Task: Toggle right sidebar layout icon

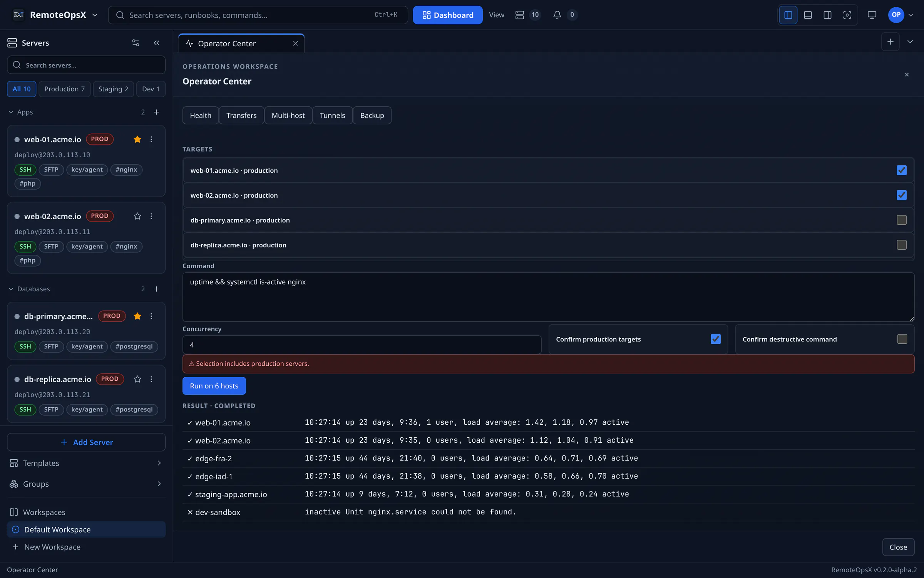Action: (827, 15)
